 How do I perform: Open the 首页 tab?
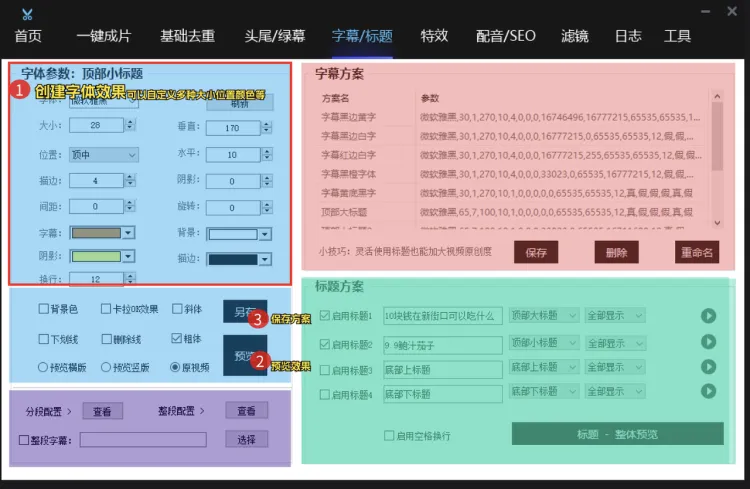pyautogui.click(x=28, y=36)
